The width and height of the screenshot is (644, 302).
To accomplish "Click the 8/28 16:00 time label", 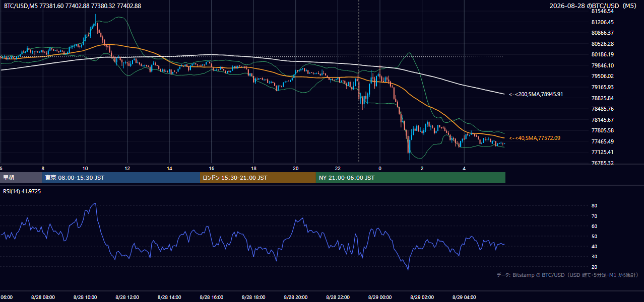I will pos(211,297).
